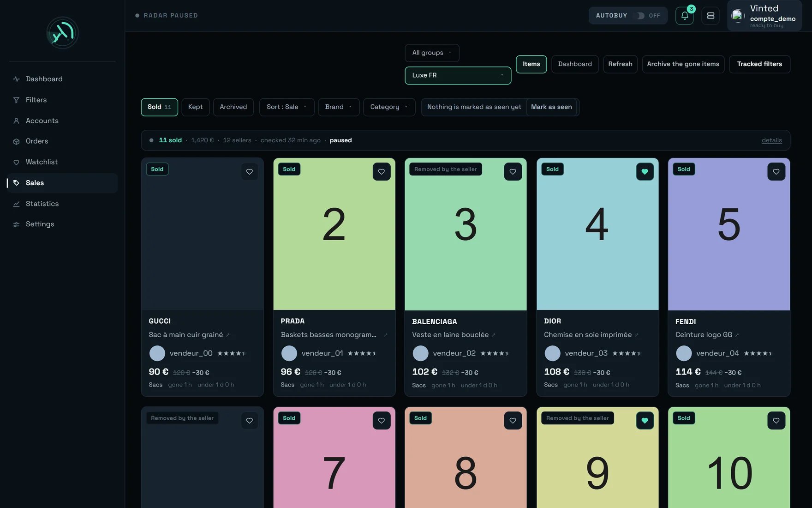Favorite item 7 heart
812x508 pixels.
382,421
